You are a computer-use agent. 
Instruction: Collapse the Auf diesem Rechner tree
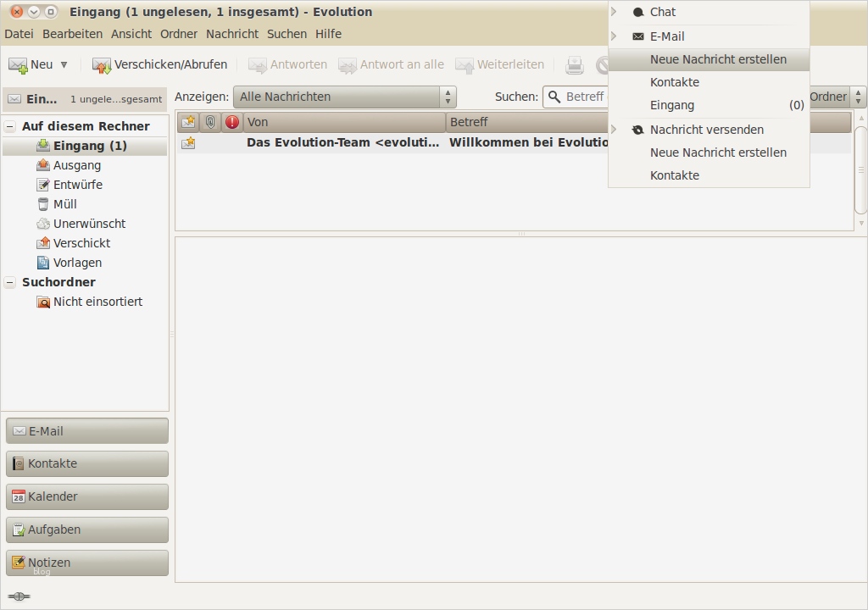tap(10, 126)
